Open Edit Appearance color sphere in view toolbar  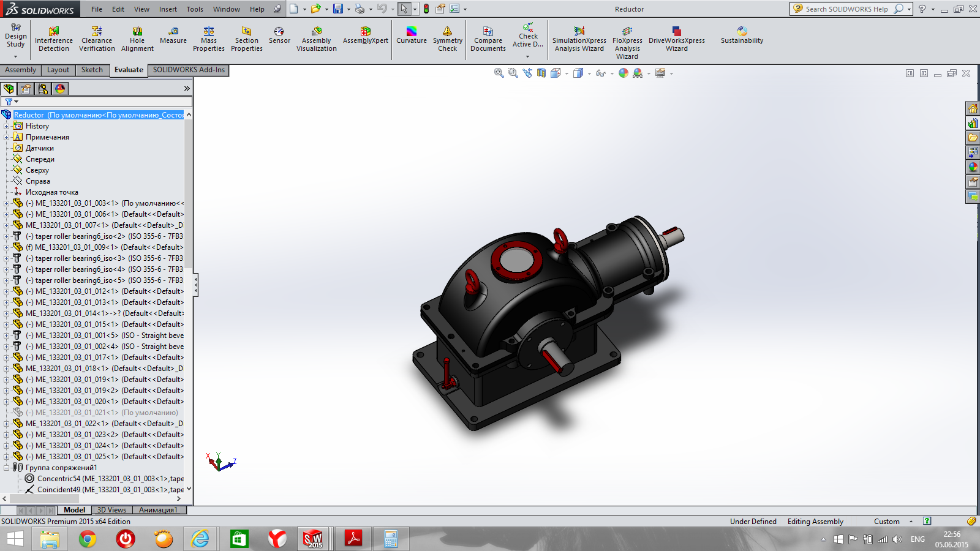coord(624,73)
